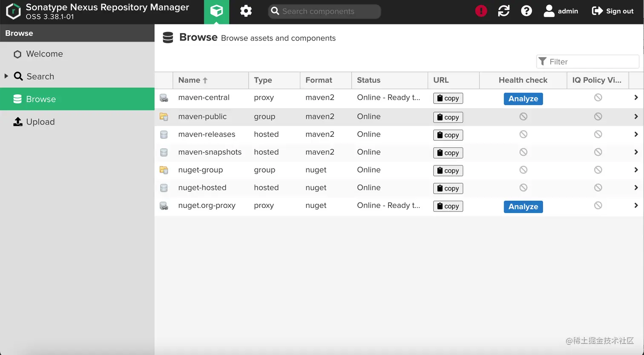Analyze the nuget.org-proxy repository
Image resolution: width=644 pixels, height=355 pixels.
point(523,207)
